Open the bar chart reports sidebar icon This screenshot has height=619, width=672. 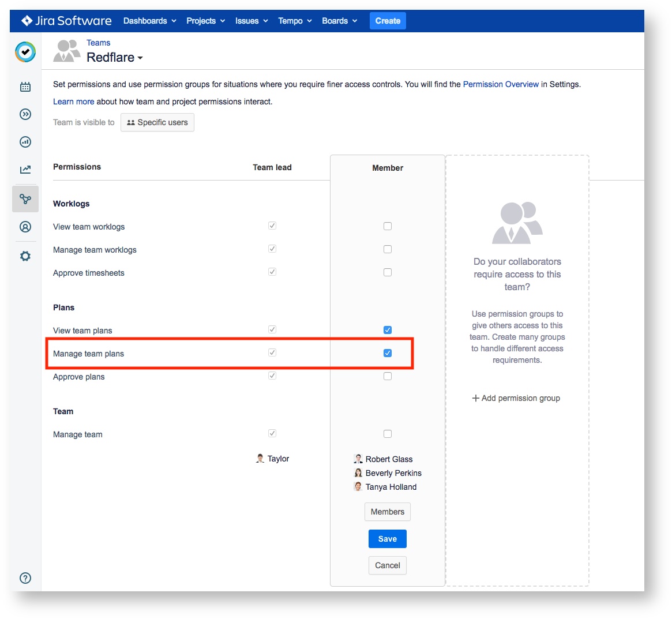click(x=25, y=142)
